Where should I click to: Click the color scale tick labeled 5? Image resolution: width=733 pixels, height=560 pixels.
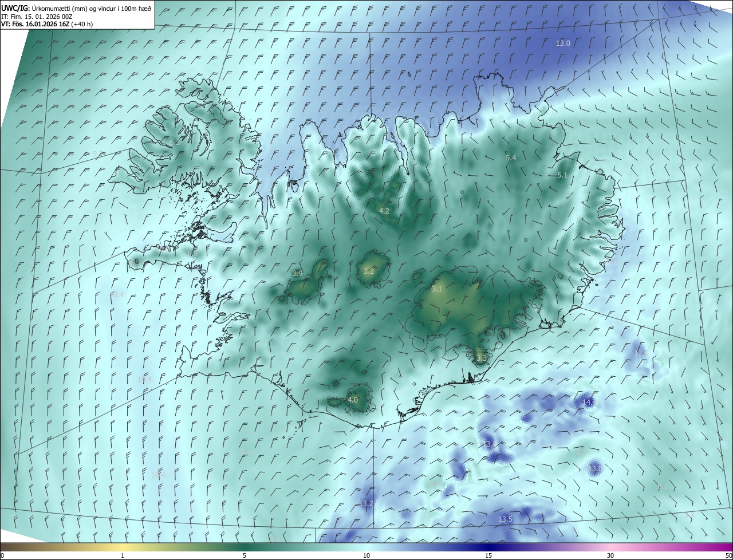(245, 555)
